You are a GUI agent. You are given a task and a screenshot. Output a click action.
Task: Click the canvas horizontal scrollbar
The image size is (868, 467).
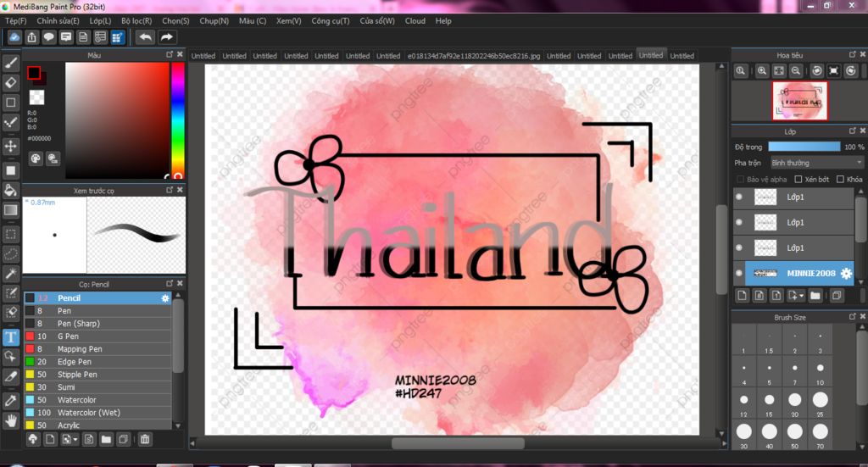click(458, 443)
